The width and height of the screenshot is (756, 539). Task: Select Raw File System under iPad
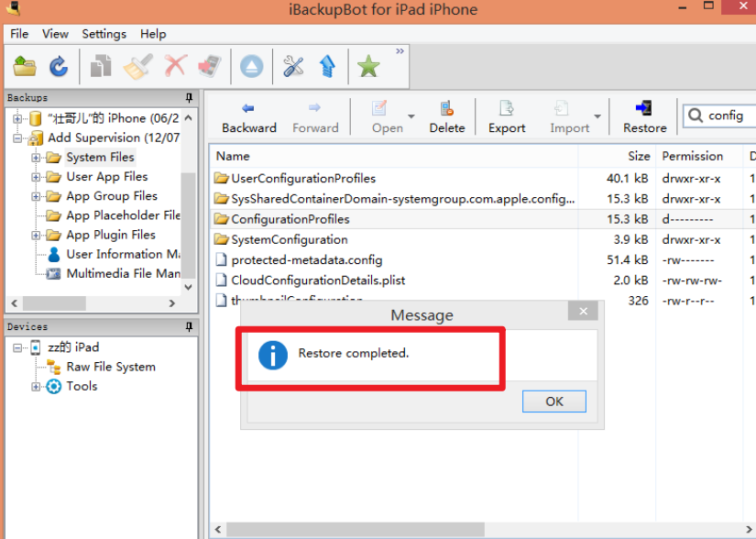(110, 367)
